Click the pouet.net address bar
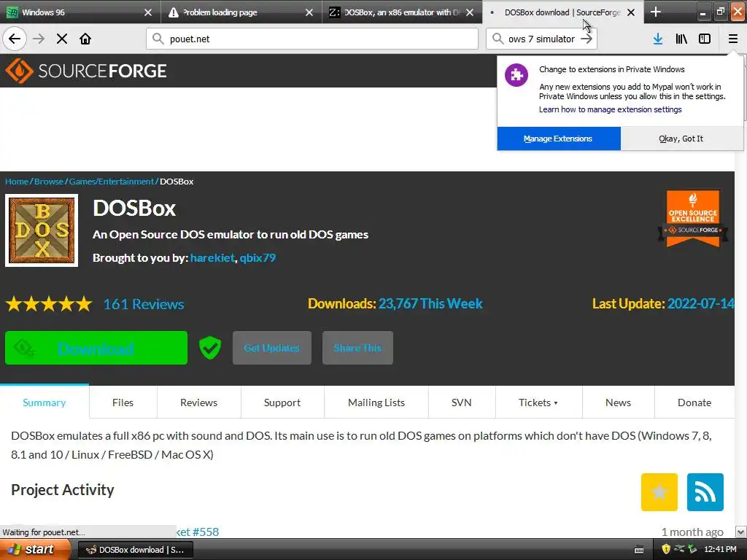 [312, 39]
